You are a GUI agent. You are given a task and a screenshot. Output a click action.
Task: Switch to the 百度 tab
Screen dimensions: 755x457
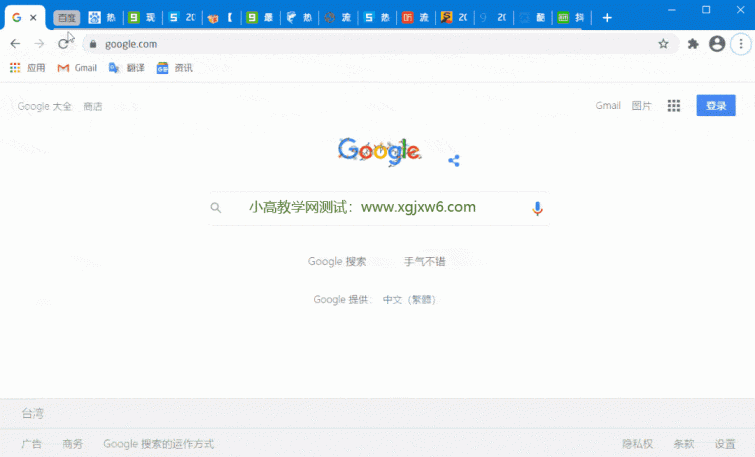coord(66,18)
